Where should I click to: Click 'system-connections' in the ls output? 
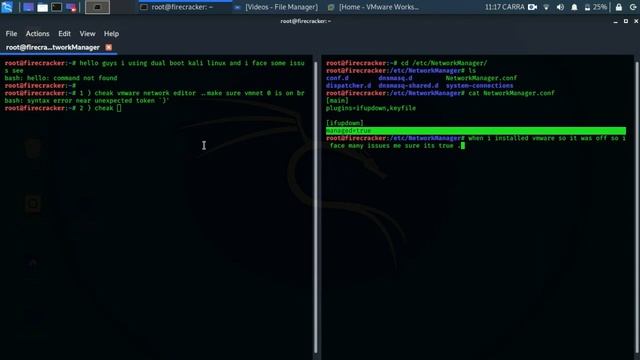pos(479,86)
